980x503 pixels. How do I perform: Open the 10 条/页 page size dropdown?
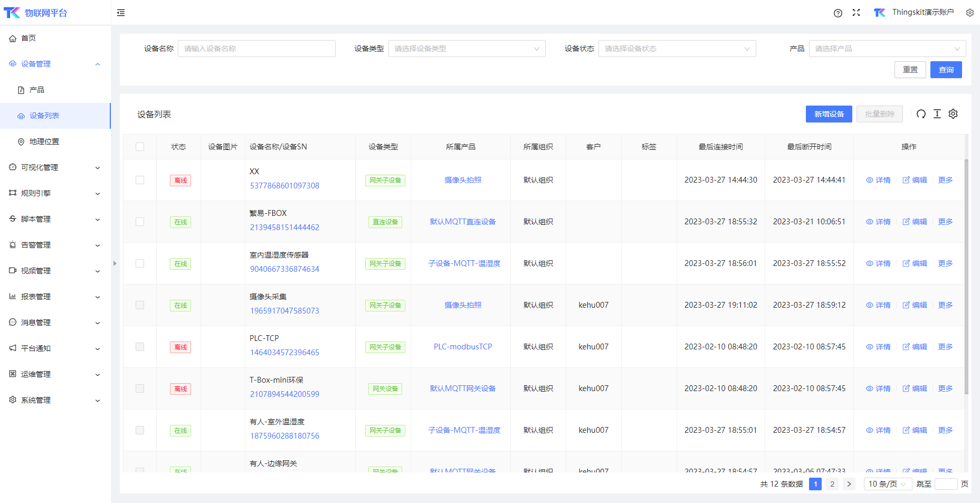point(888,484)
